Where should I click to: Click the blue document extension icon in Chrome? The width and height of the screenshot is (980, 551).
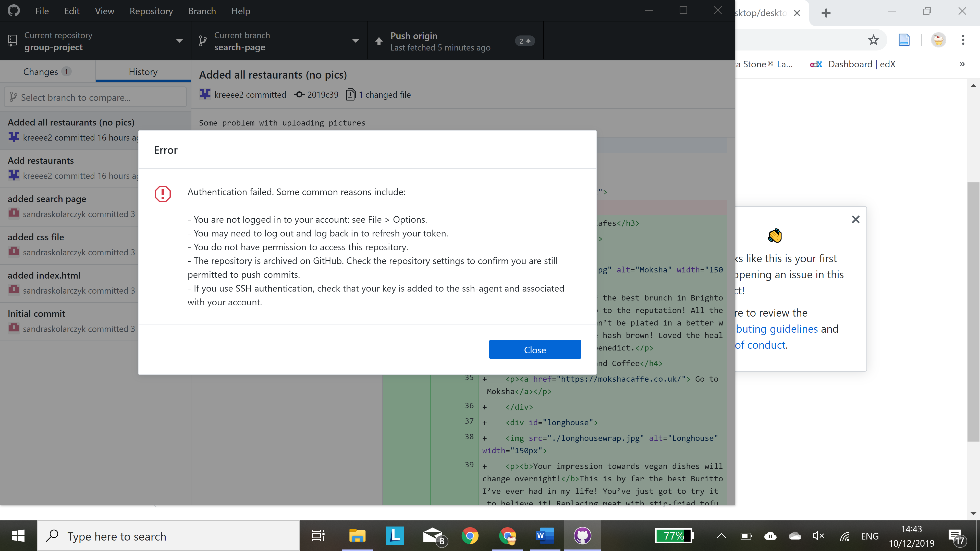[x=904, y=40]
